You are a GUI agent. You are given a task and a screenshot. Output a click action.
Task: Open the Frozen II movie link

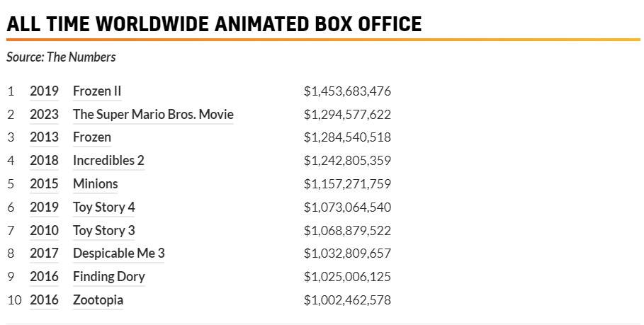tap(97, 91)
